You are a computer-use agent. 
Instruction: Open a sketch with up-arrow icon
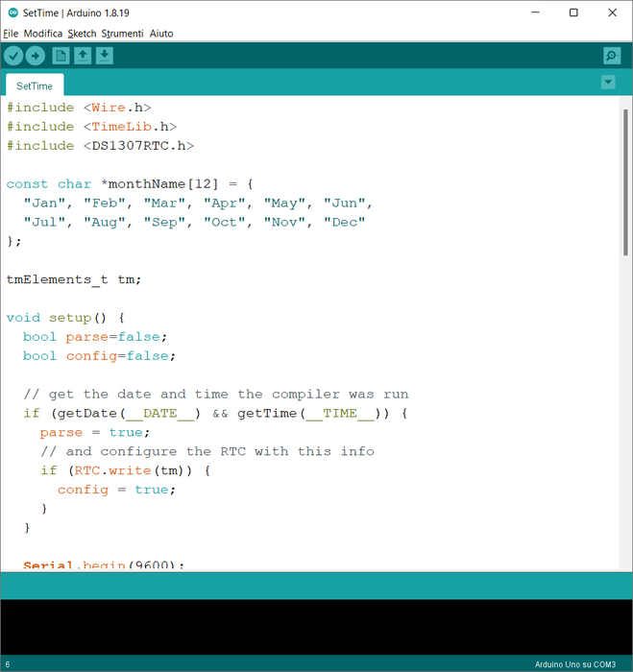[x=83, y=56]
